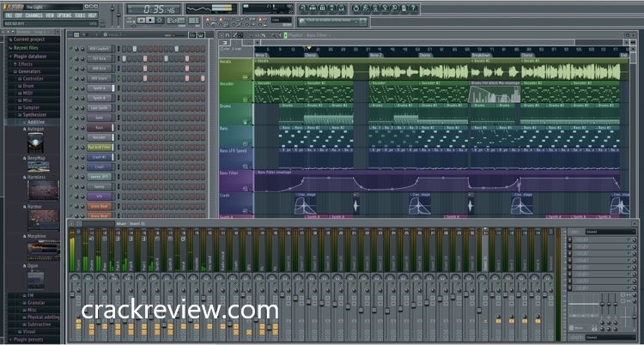Click the Record button in transport
The width and height of the screenshot is (644, 345).
tap(161, 20)
